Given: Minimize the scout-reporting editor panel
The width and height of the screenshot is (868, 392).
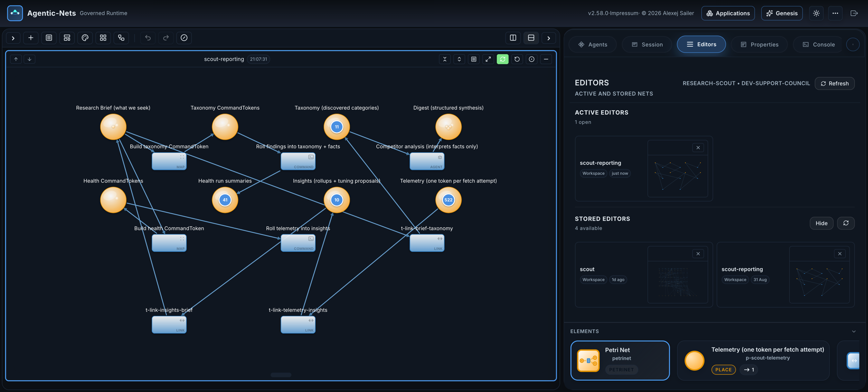Looking at the screenshot, I should point(546,59).
